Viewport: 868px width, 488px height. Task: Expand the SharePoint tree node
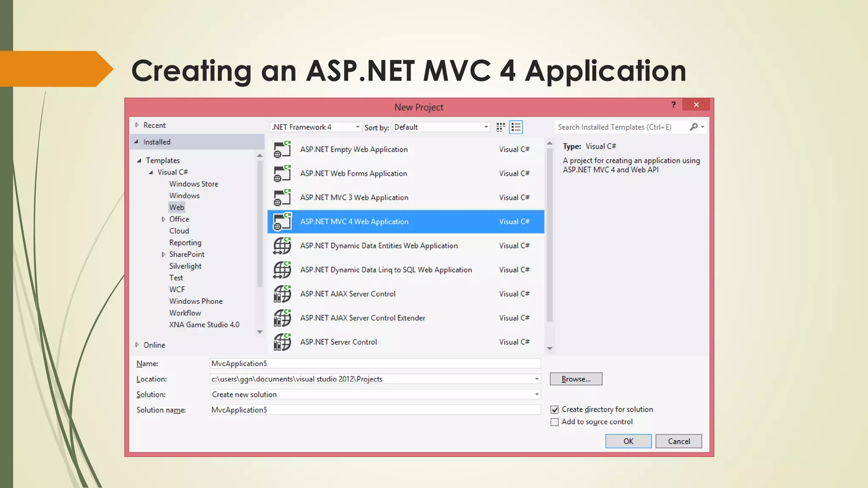pyautogui.click(x=163, y=255)
